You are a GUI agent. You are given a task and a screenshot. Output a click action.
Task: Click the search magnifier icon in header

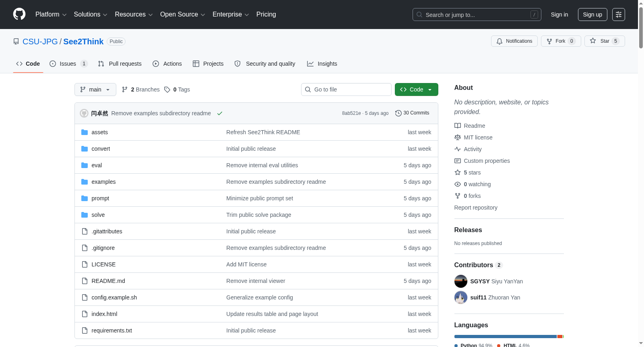click(x=419, y=15)
